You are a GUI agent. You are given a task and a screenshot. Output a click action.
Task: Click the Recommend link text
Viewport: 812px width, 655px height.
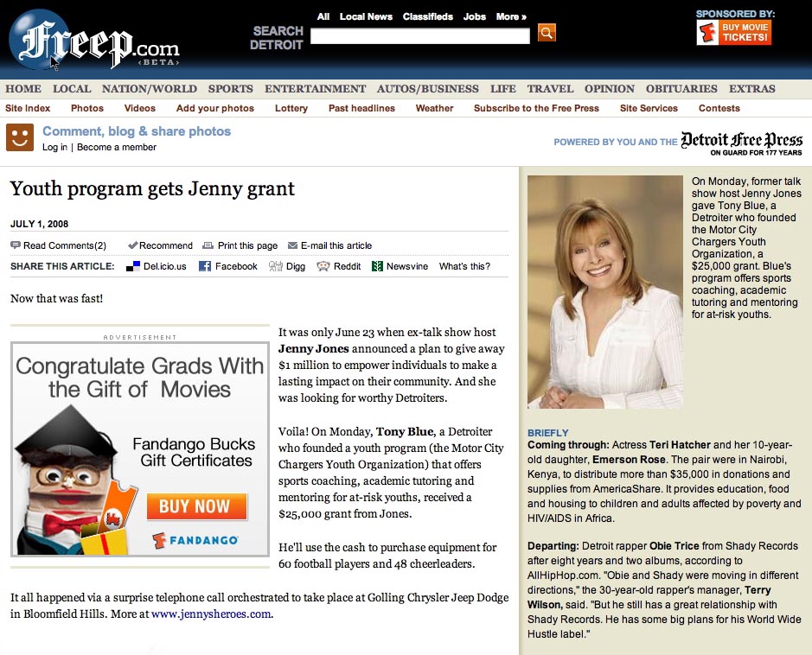click(166, 245)
